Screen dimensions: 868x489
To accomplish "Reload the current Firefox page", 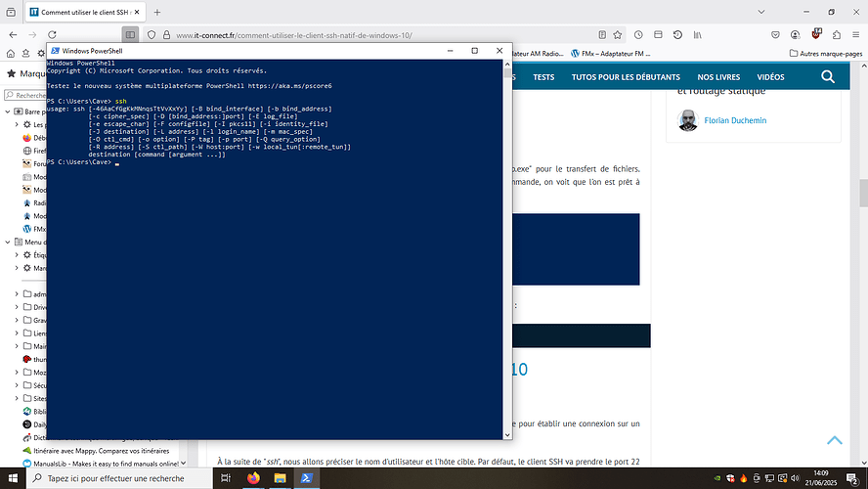I will pyautogui.click(x=52, y=35).
